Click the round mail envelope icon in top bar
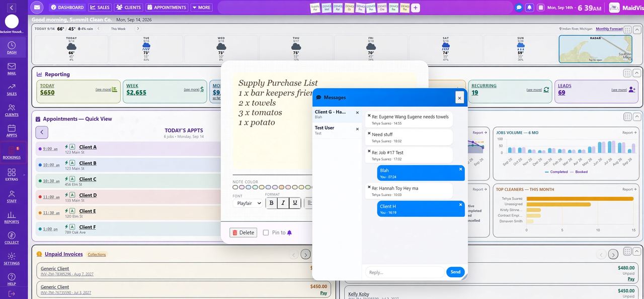 click(x=37, y=8)
